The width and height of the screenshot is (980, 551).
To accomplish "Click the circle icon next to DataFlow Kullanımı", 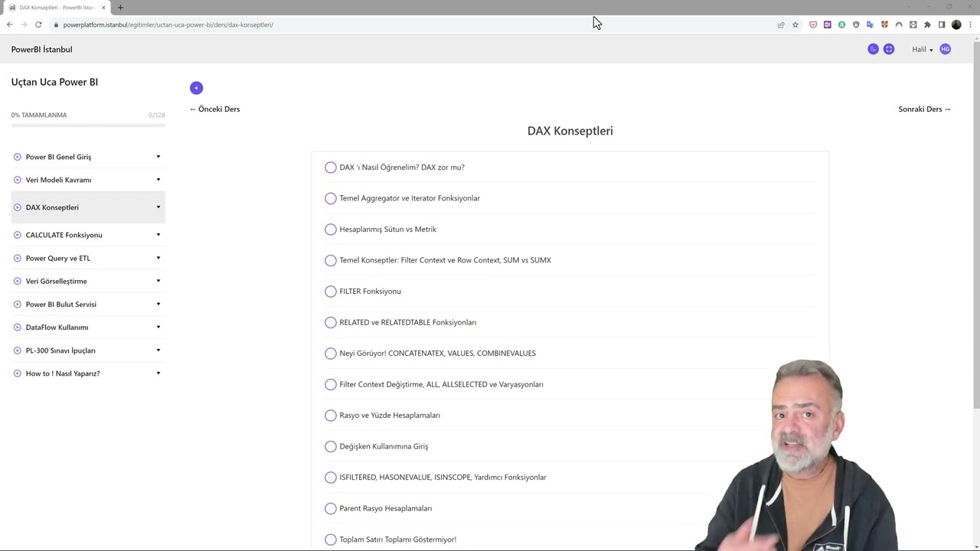I will pos(18,327).
